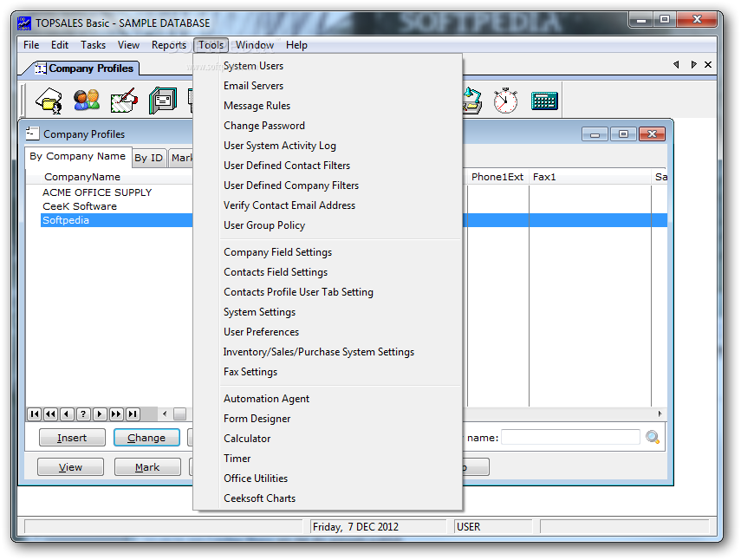The height and width of the screenshot is (560, 741).
Task: Open Office Utilities
Action: click(328, 479)
